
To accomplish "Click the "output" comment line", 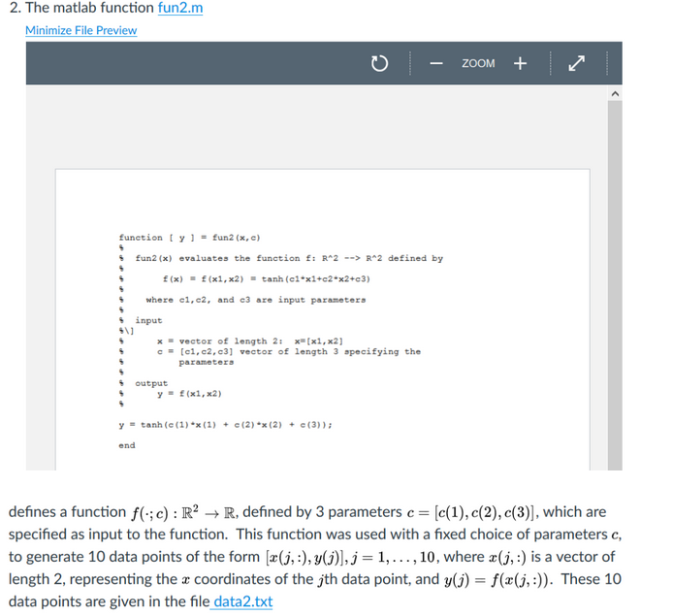I will pyautogui.click(x=151, y=383).
